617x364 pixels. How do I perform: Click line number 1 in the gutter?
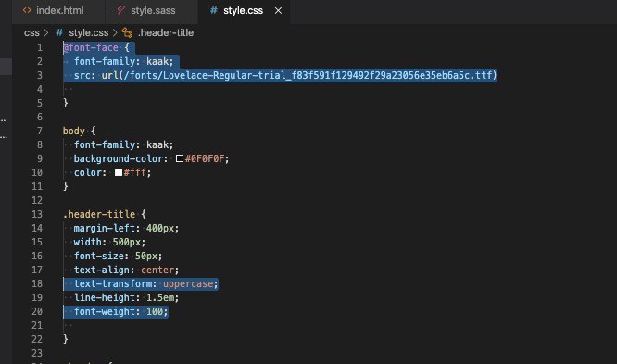(40, 47)
